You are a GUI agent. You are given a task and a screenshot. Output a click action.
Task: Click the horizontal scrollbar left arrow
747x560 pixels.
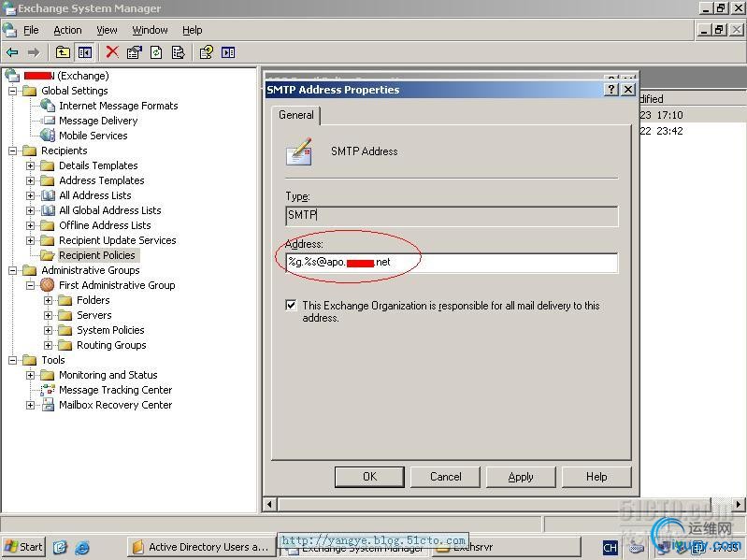coord(269,504)
